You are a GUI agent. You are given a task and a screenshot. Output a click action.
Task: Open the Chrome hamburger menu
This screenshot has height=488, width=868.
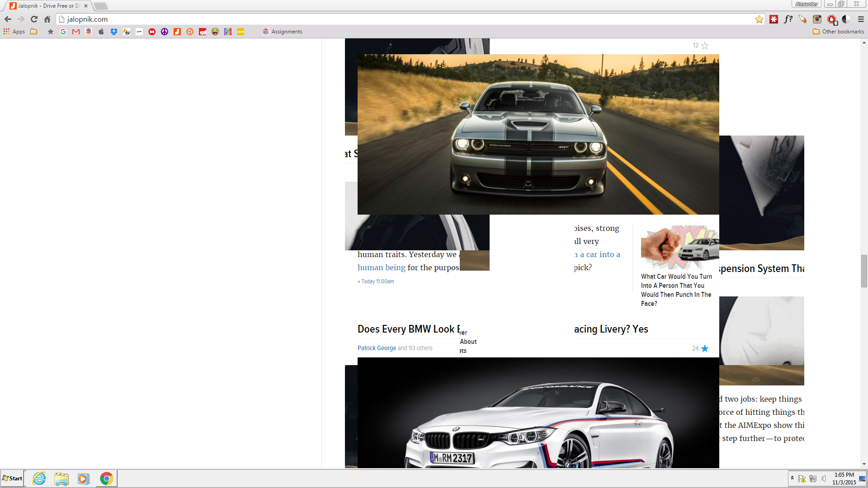point(861,19)
